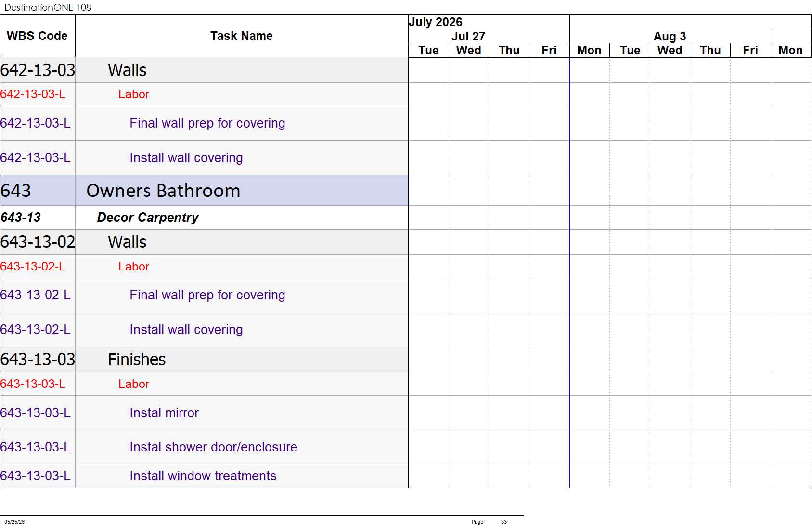Click the Aug 3 week header

(x=670, y=37)
